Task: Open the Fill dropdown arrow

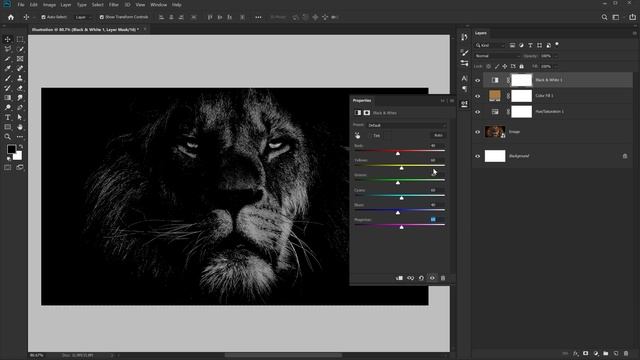Action: coord(556,66)
